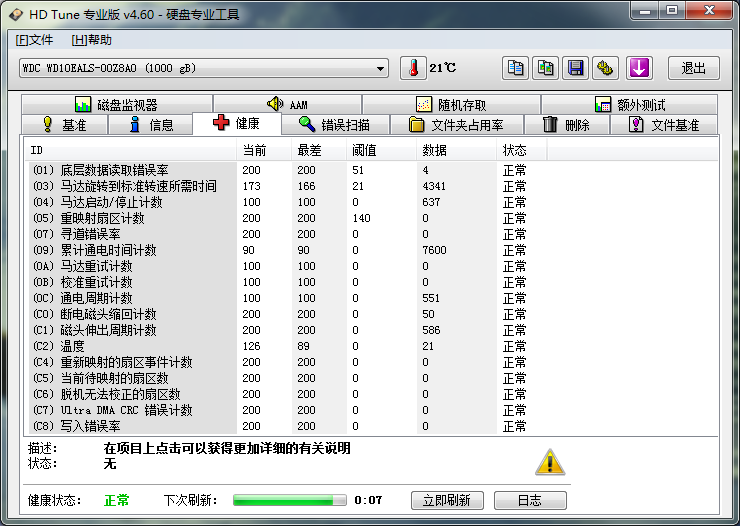Click green 正常 health status text
Viewport: 740px width, 526px height.
pyautogui.click(x=117, y=500)
